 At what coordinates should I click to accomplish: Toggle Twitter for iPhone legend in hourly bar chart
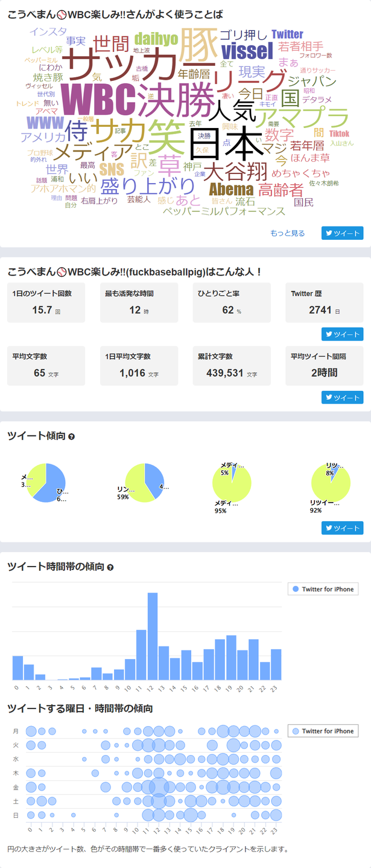pos(323,589)
